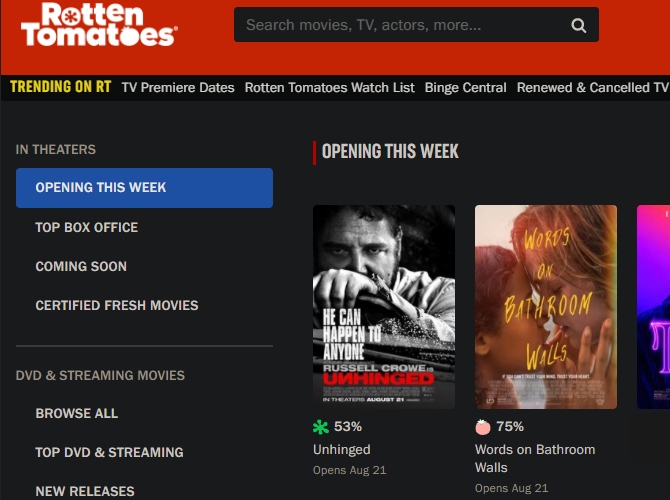Click the OPENING THIS WEEK page heading

tap(390, 151)
